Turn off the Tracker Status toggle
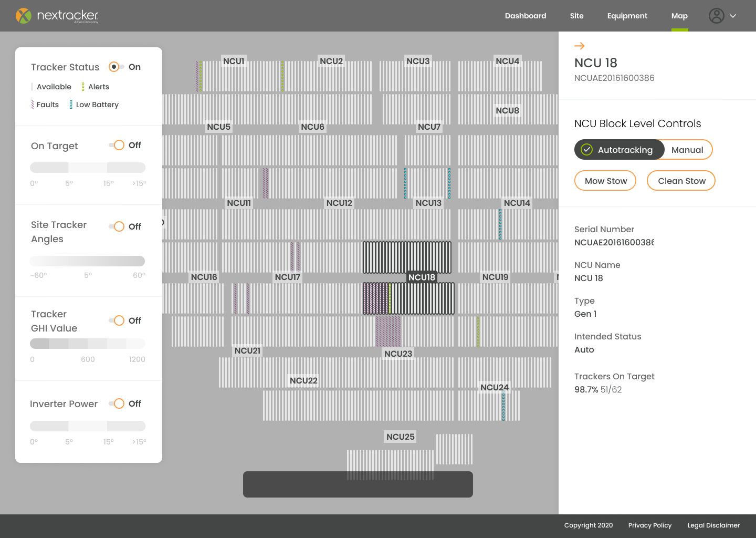Screen dimensions: 756x538 pos(116,67)
